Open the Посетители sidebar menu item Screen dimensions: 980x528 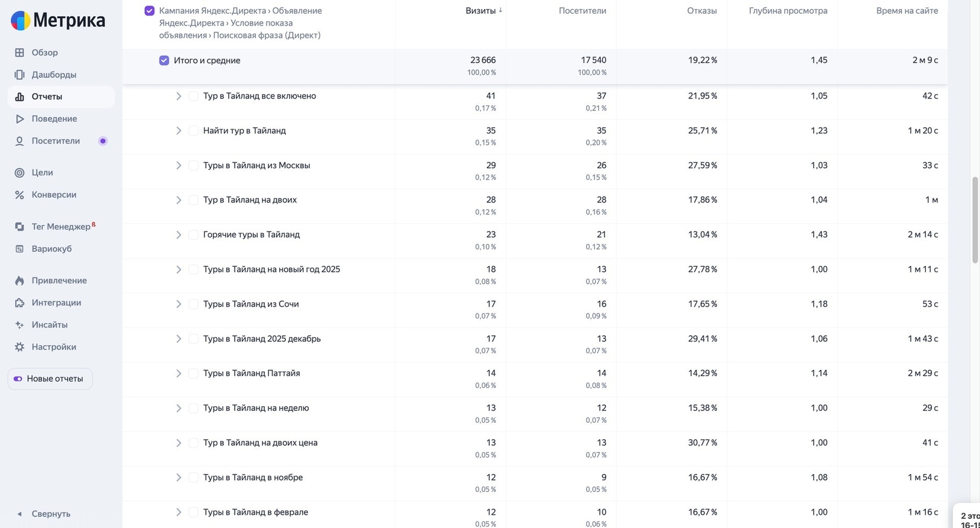55,141
